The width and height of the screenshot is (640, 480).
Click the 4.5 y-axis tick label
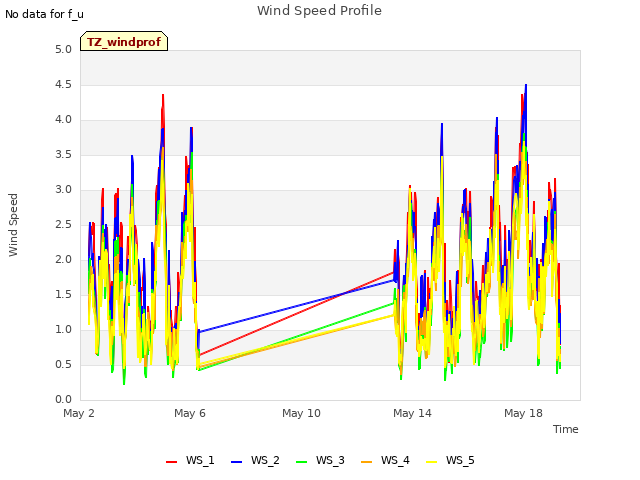(x=63, y=85)
